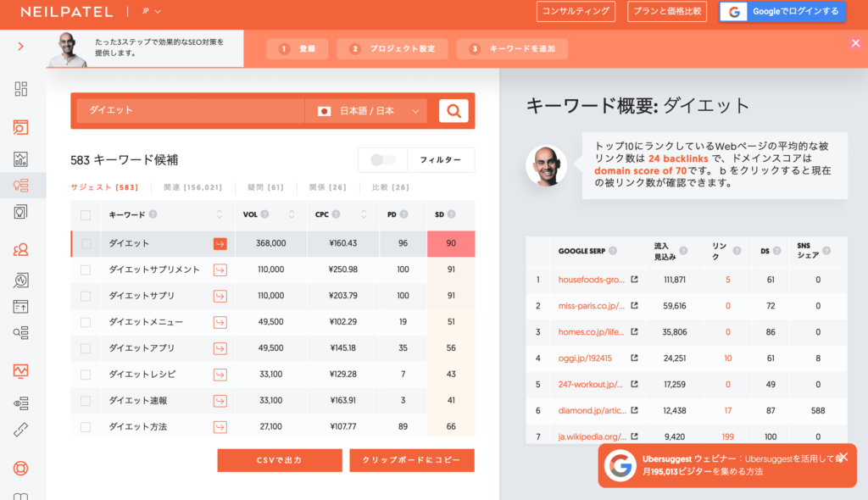Click the help icon next to GOOGLE SERP header
Image resolution: width=868 pixels, height=500 pixels.
click(x=613, y=251)
